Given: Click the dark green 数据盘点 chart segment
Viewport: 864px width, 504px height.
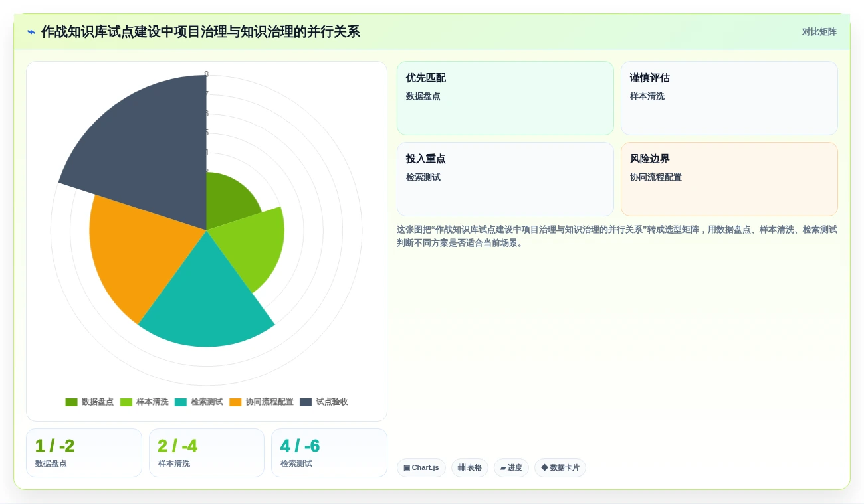Looking at the screenshot, I should (x=229, y=199).
